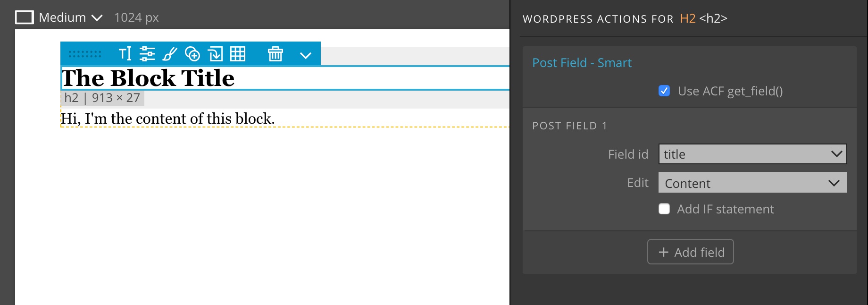Open the Medium viewport size dropdown
The image size is (868, 305).
(70, 17)
